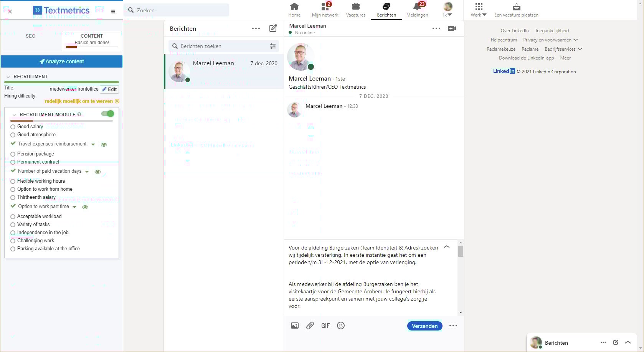Open the Ik profile menu

447,10
